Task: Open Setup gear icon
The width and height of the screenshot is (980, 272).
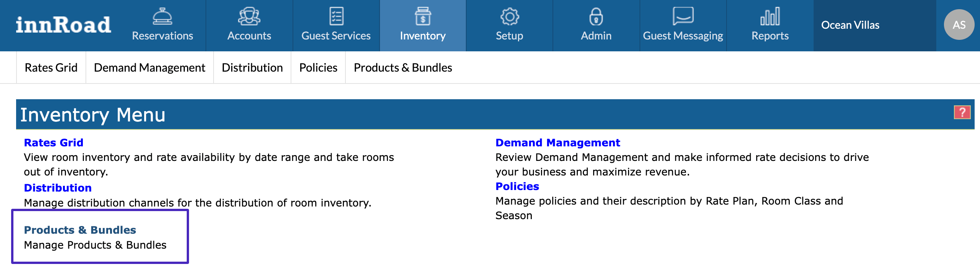Action: pos(510,16)
